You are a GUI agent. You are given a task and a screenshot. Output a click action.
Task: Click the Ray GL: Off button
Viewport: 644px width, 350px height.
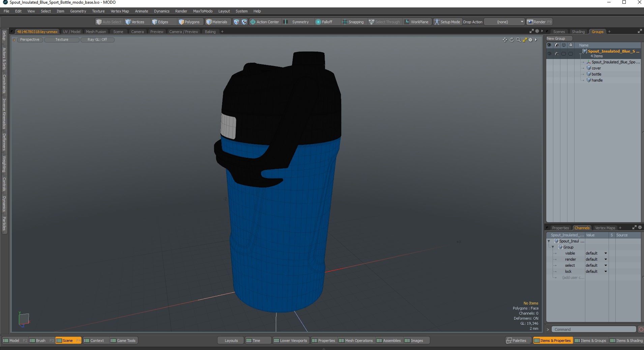(97, 40)
